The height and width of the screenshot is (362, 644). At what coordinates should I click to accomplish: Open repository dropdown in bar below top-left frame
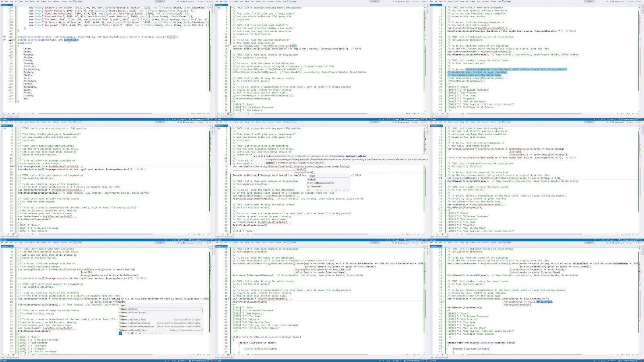[x=198, y=119]
